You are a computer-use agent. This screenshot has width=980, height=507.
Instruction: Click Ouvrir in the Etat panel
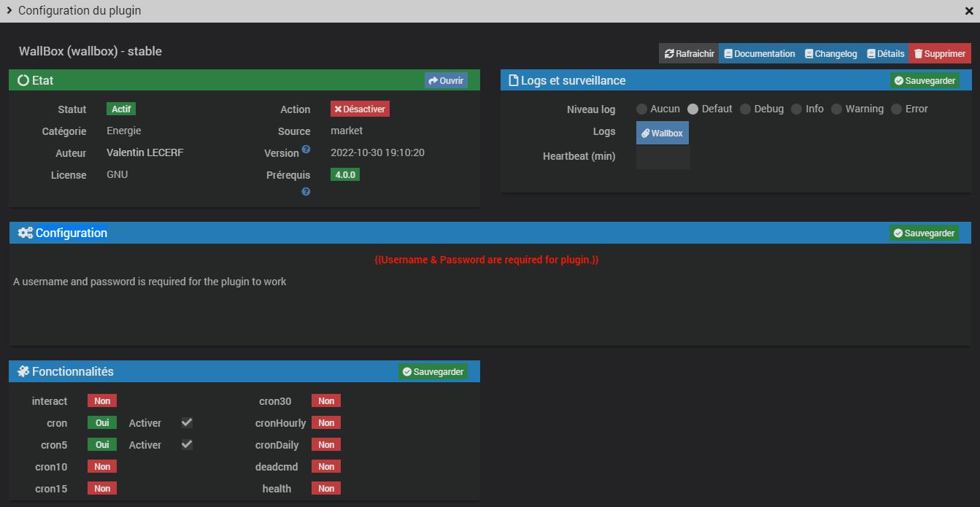(446, 80)
